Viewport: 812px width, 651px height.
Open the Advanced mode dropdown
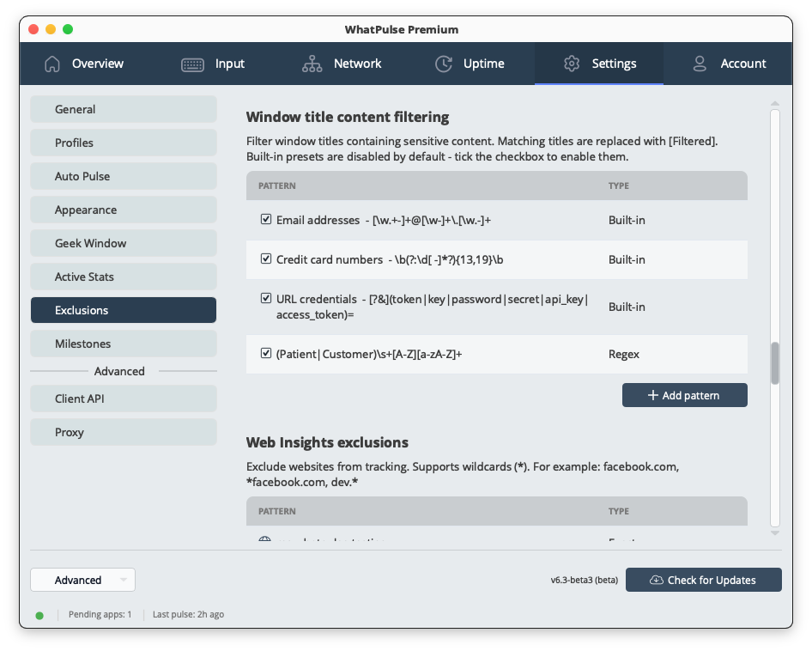[83, 580]
